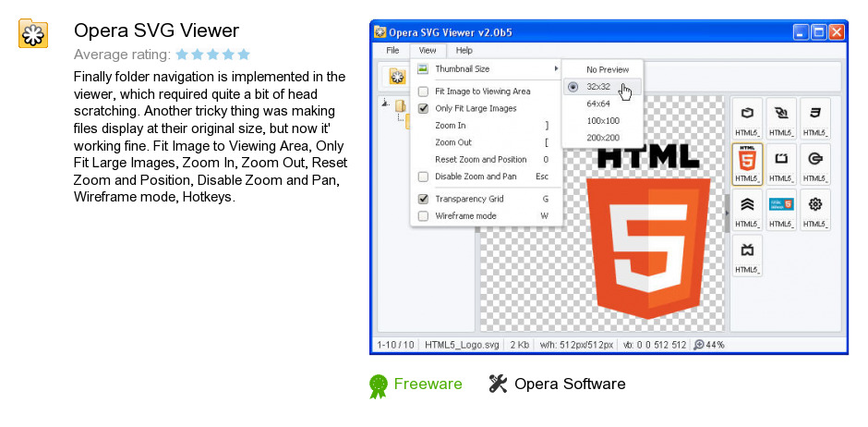Minimize the Opera SVG Viewer window

click(x=801, y=32)
